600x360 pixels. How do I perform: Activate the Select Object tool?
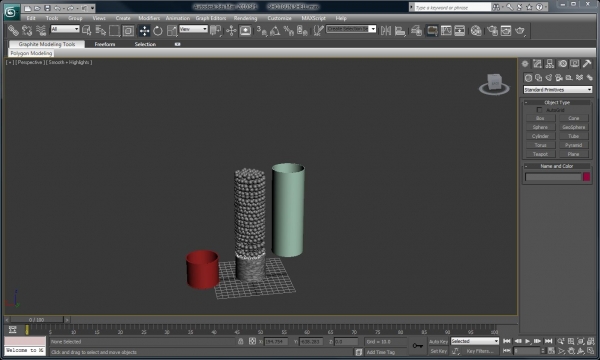click(x=86, y=31)
